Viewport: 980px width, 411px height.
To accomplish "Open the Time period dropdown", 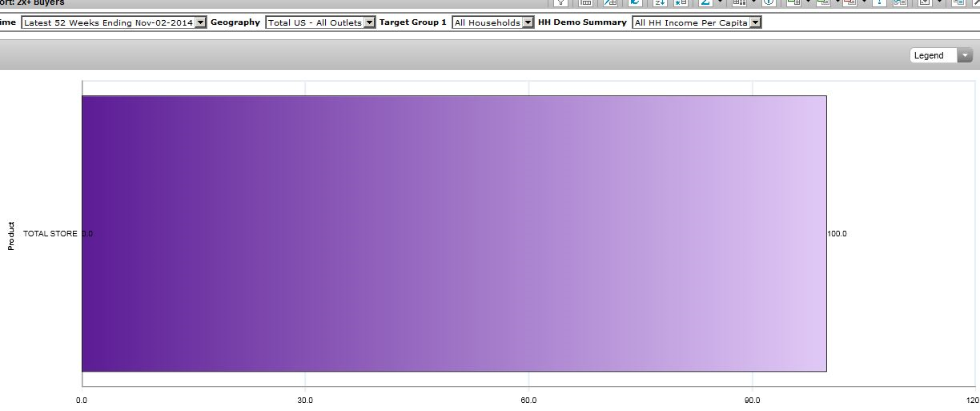I will pyautogui.click(x=200, y=22).
